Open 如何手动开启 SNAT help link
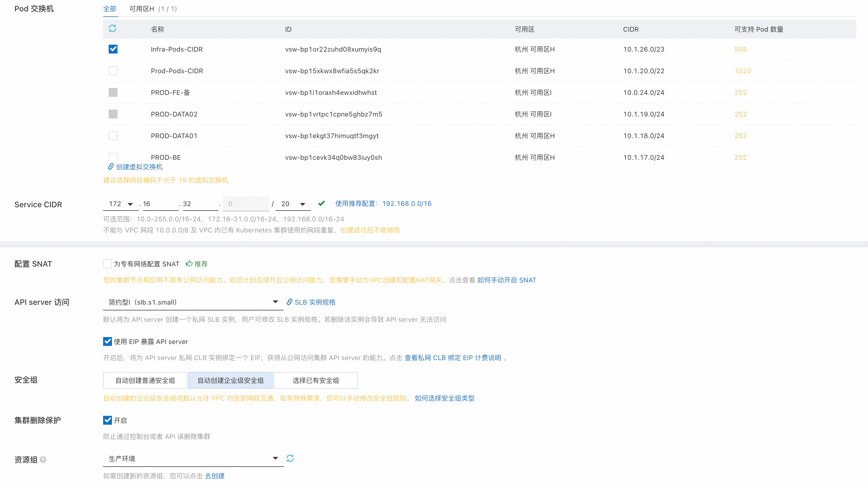This screenshot has width=868, height=486. tap(506, 280)
